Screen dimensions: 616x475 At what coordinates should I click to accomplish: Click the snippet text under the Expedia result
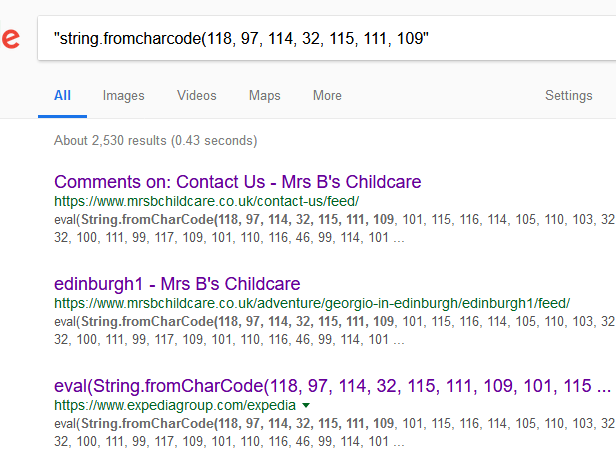point(335,432)
